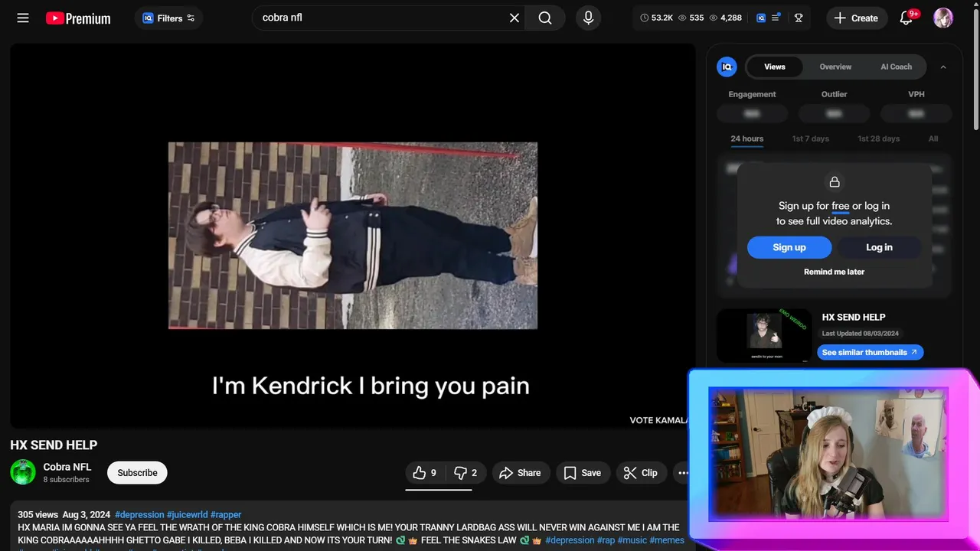The width and height of the screenshot is (980, 551).
Task: Open the account avatar menu
Action: 943,18
